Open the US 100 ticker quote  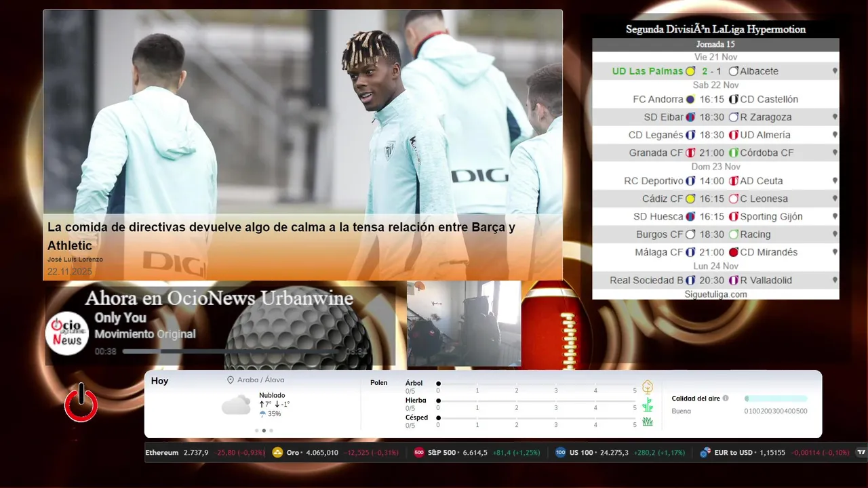620,453
